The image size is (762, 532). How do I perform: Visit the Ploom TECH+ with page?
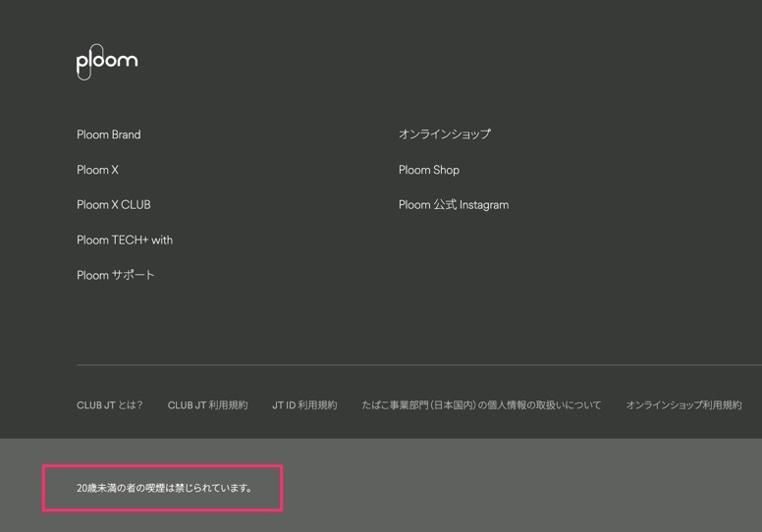click(x=125, y=240)
